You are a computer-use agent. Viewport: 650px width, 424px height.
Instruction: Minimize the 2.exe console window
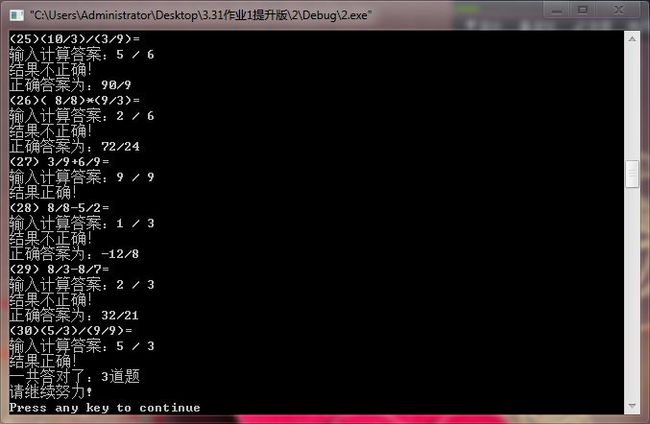click(x=556, y=10)
